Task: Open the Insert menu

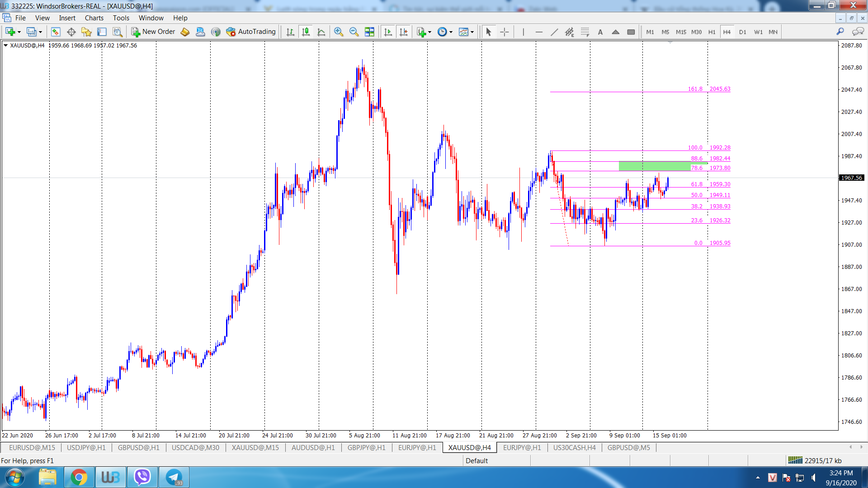Action: point(67,18)
